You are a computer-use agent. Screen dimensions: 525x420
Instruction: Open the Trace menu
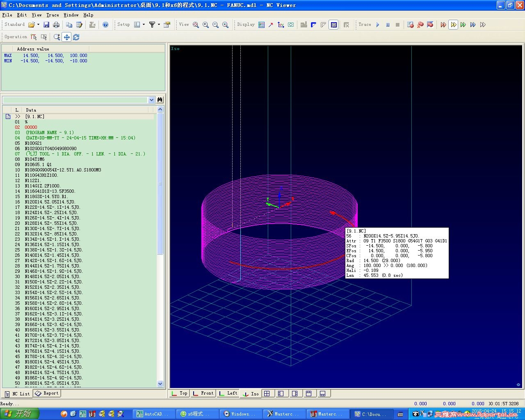coord(52,15)
